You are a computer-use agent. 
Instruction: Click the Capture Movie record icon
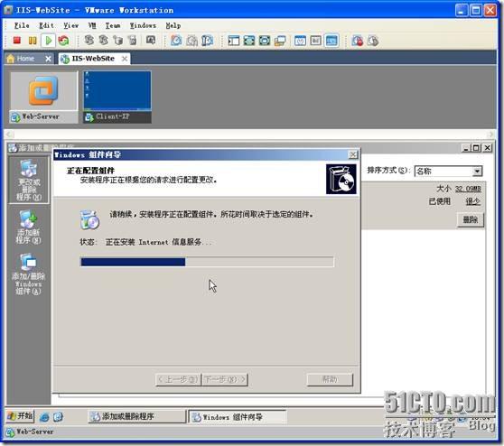point(358,41)
